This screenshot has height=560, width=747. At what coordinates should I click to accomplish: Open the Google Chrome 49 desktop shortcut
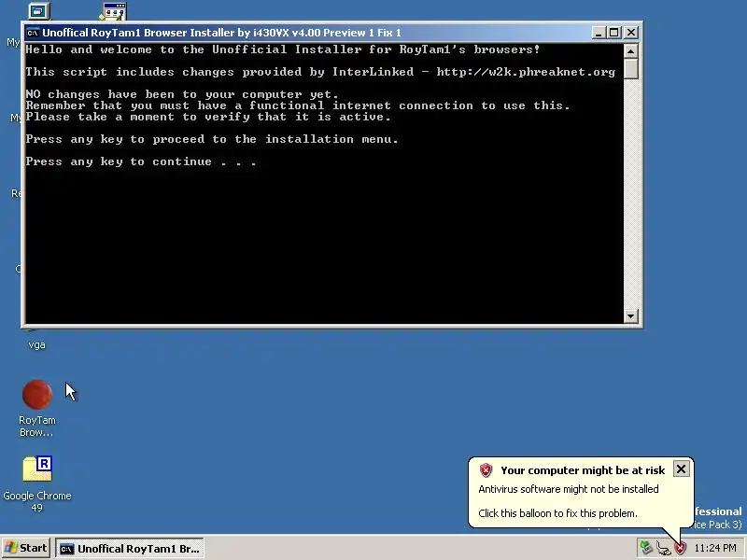pos(37,469)
